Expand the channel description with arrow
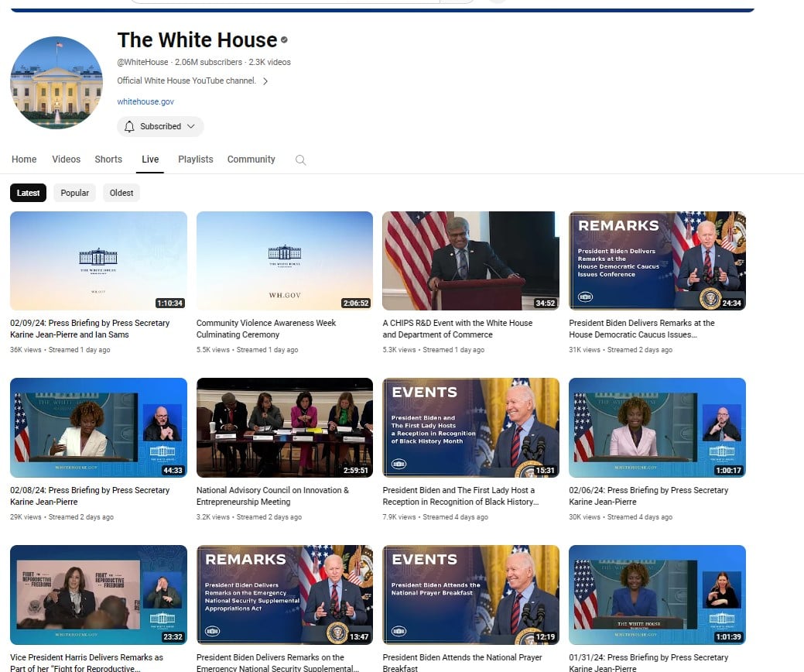Image resolution: width=804 pixels, height=672 pixels. (265, 81)
